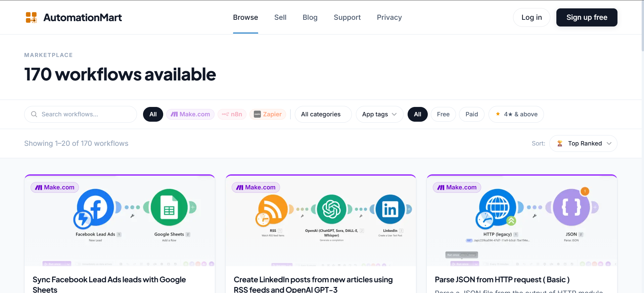Click the Make.com badge on Facebook card
The width and height of the screenshot is (644, 293).
click(55, 187)
